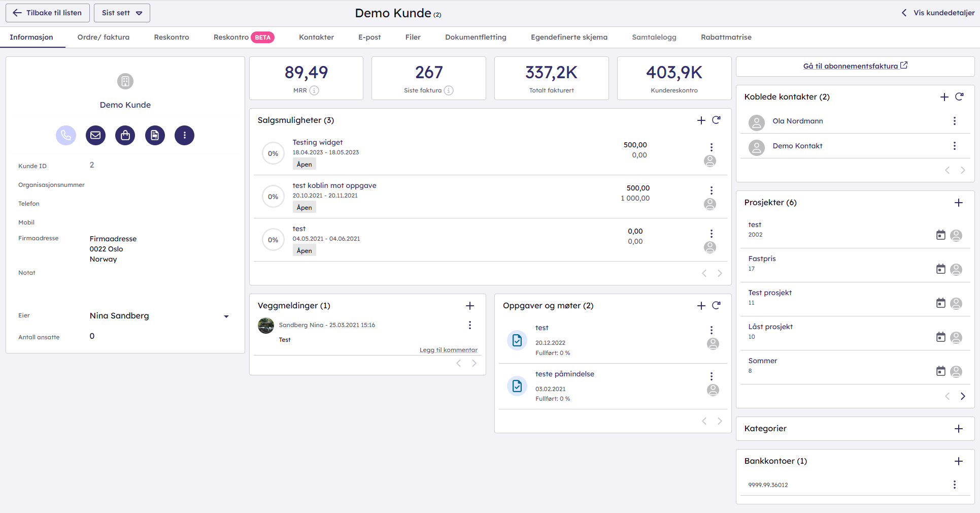Image resolution: width=980 pixels, height=513 pixels.
Task: Click the email envelope icon button
Action: click(x=95, y=136)
